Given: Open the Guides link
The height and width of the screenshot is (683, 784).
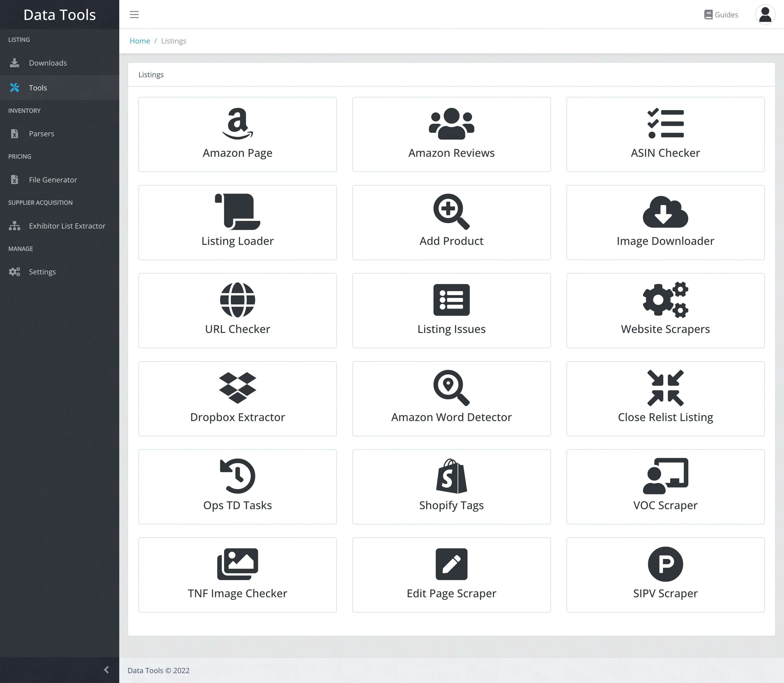Looking at the screenshot, I should click(721, 15).
